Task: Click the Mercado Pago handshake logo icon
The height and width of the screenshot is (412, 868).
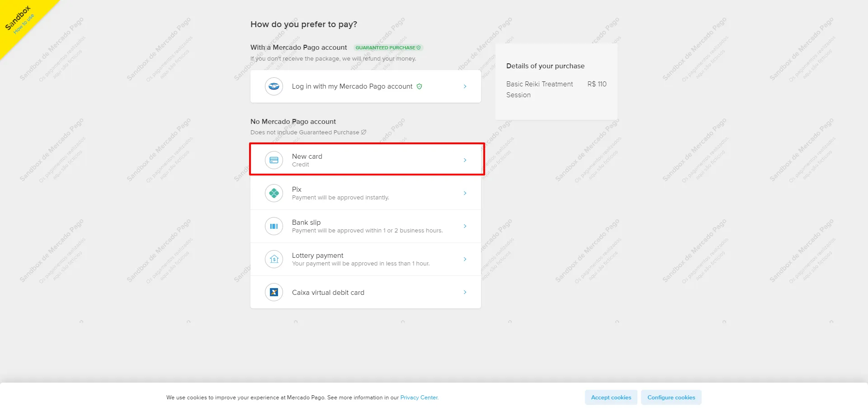Action: click(x=274, y=86)
